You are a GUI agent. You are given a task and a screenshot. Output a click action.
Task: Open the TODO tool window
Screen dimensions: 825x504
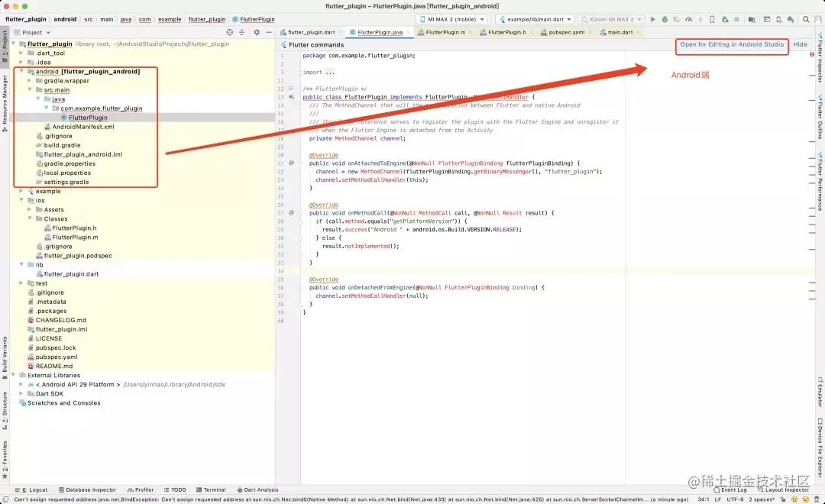175,489
